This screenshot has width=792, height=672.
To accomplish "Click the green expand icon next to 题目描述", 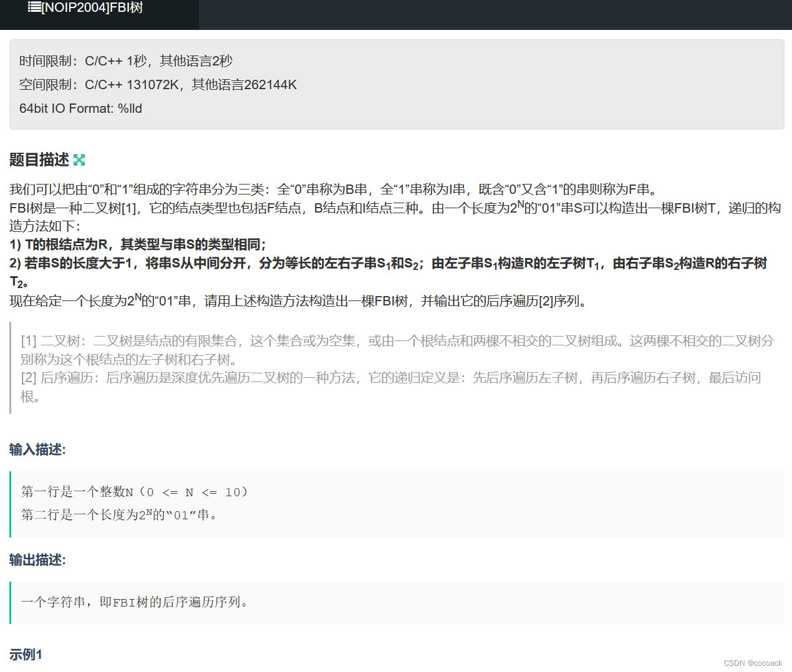I will (x=79, y=160).
